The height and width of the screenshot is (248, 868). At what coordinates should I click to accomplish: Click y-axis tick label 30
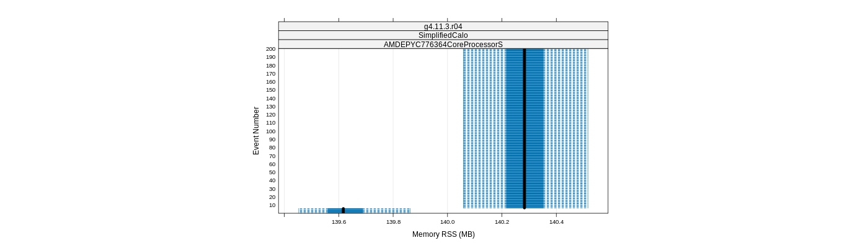tap(272, 189)
